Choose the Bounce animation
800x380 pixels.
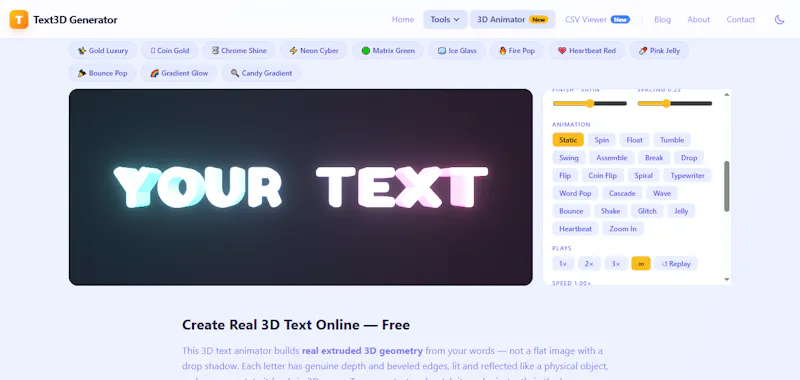point(571,211)
